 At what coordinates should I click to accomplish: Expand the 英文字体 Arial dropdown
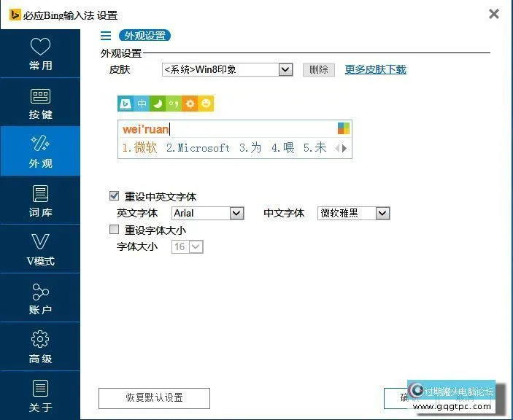tap(236, 214)
